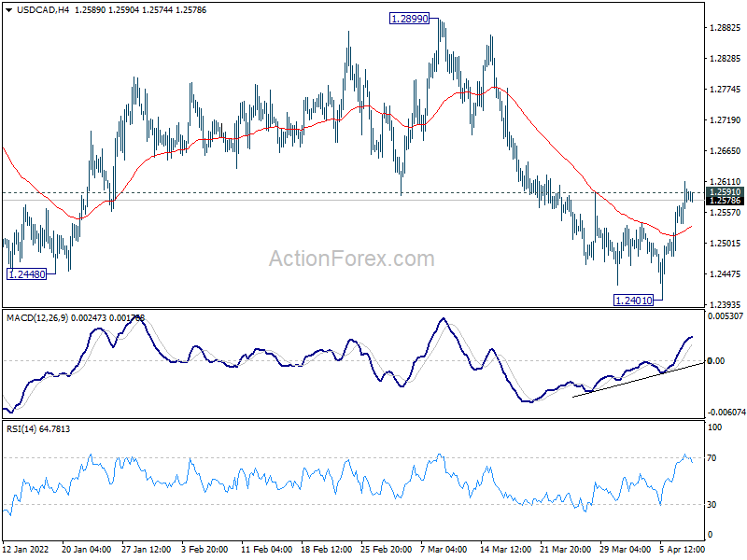The width and height of the screenshot is (747, 560).
Task: Click the MACD 0.00 zero level label
Action: point(716,361)
